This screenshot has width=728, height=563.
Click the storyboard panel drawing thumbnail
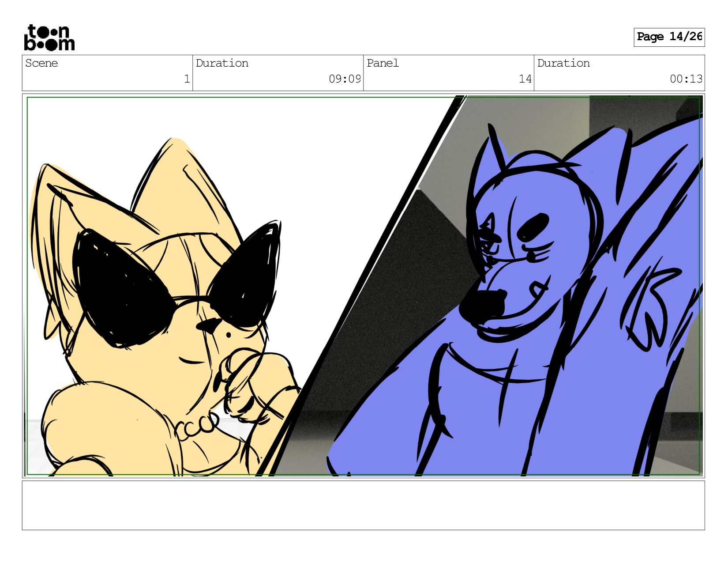coord(363,286)
